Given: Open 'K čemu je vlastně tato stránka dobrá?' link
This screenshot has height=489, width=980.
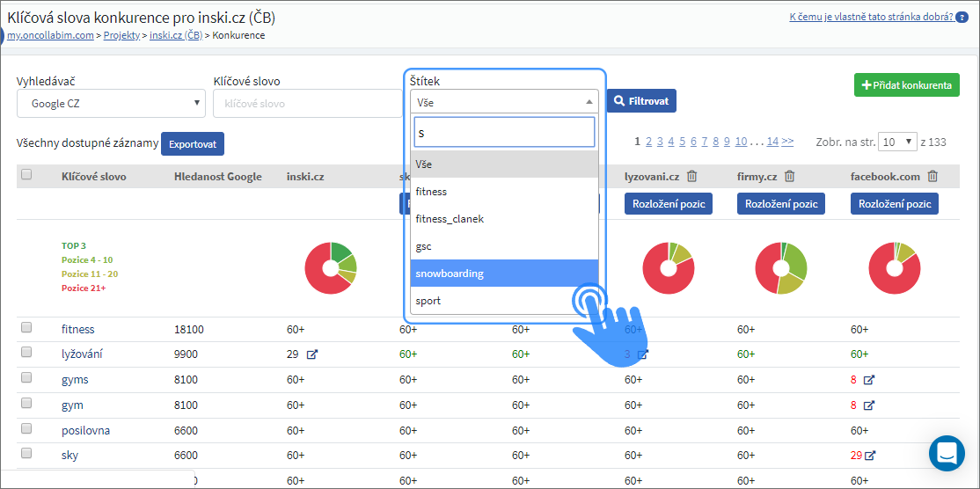Looking at the screenshot, I should click(871, 17).
